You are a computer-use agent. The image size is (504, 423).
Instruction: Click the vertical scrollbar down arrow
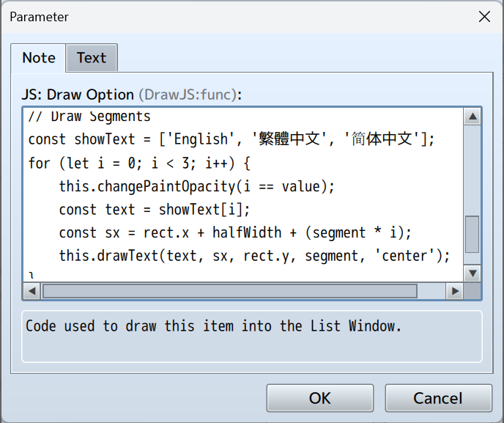click(x=472, y=273)
